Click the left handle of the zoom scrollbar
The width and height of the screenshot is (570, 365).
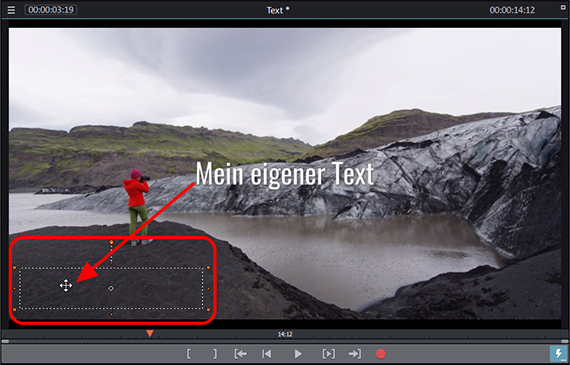click(x=5, y=341)
